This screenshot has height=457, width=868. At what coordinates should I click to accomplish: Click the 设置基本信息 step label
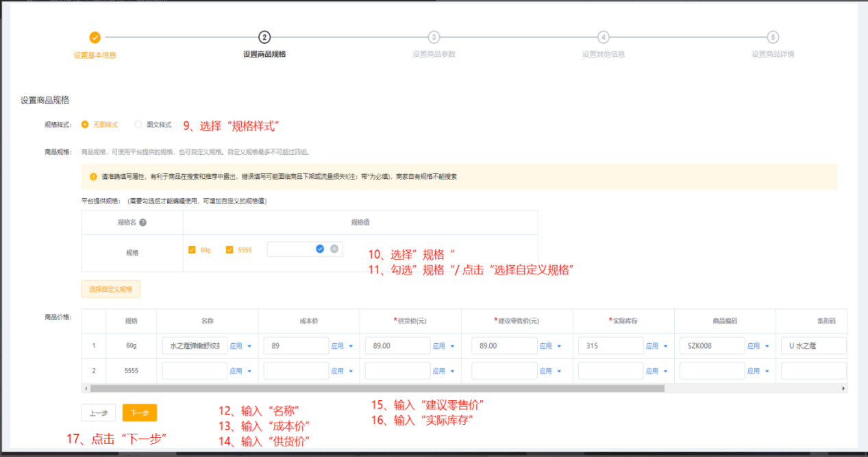point(95,55)
